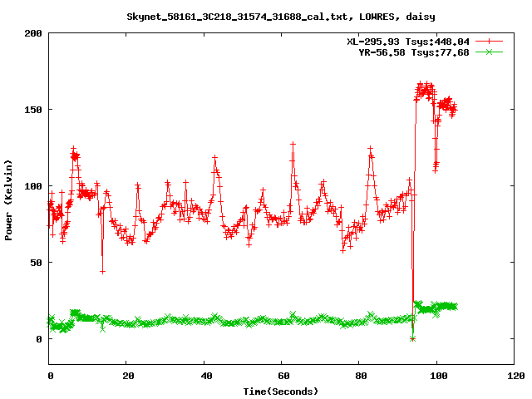Click the y-axis tick label 200
532x399 pixels.
pyautogui.click(x=33, y=33)
